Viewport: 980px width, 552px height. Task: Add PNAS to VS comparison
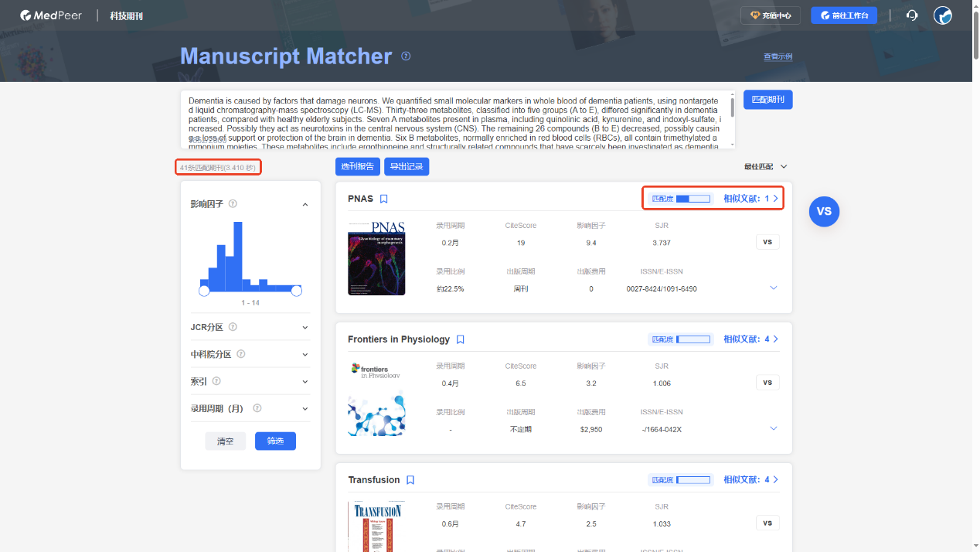click(767, 242)
